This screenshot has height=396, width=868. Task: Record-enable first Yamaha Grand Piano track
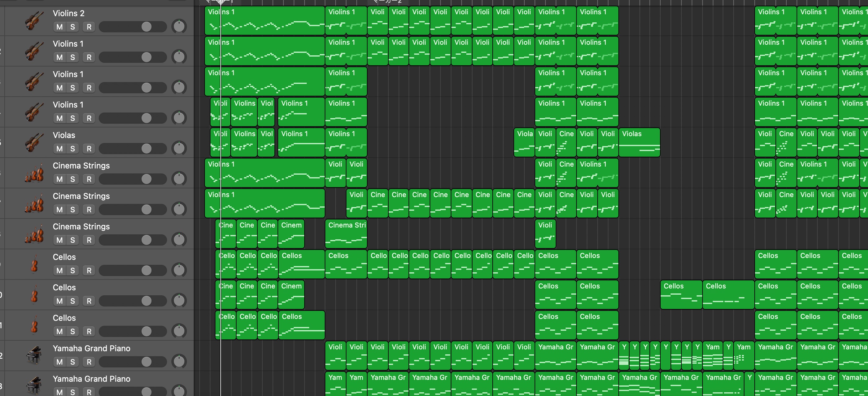coord(89,362)
